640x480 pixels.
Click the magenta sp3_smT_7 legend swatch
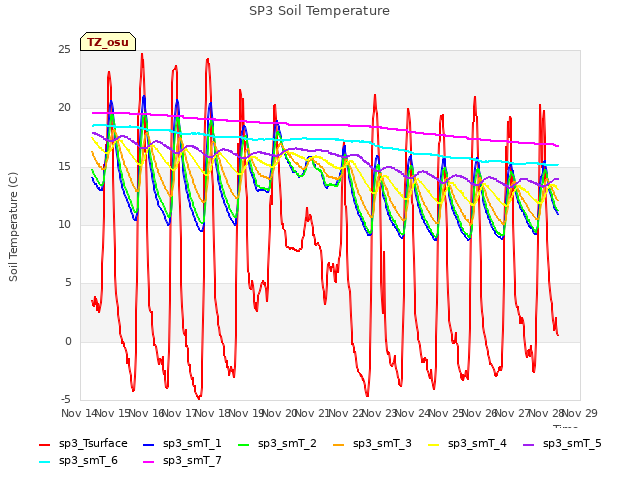pyautogui.click(x=149, y=462)
